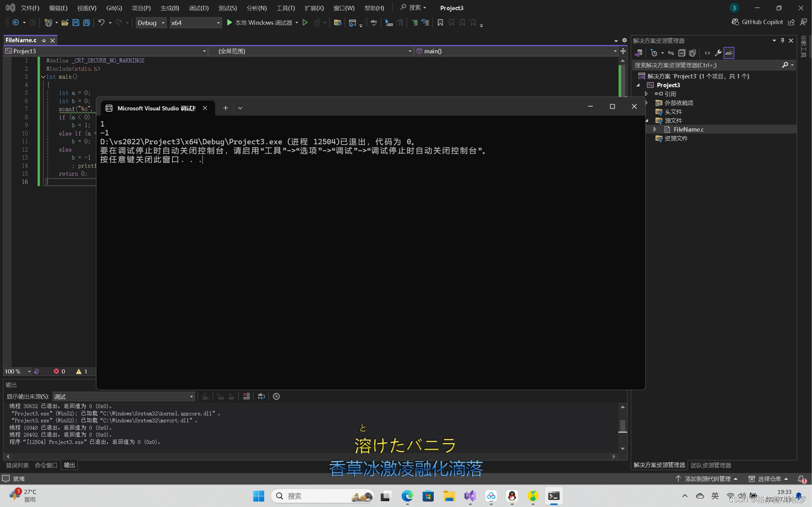Viewport: 812px width, 507px height.
Task: Open properties with the wrench icon
Action: coord(718,53)
